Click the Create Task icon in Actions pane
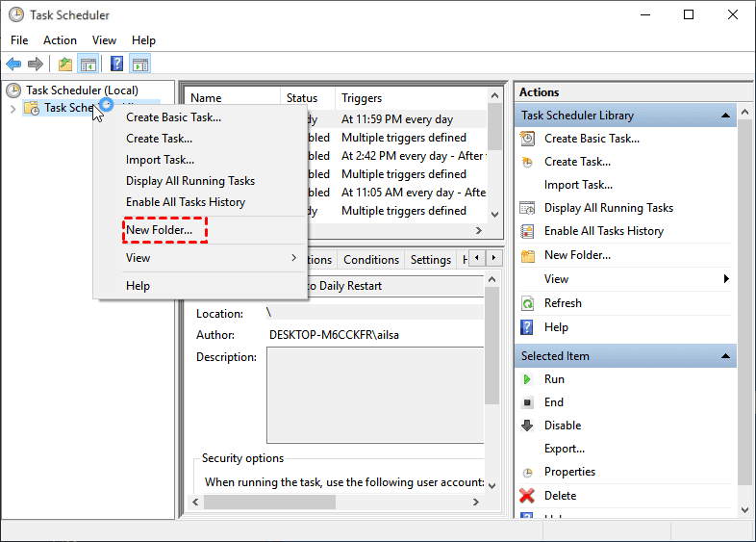Screen dimensions: 756x542 [x=527, y=162]
